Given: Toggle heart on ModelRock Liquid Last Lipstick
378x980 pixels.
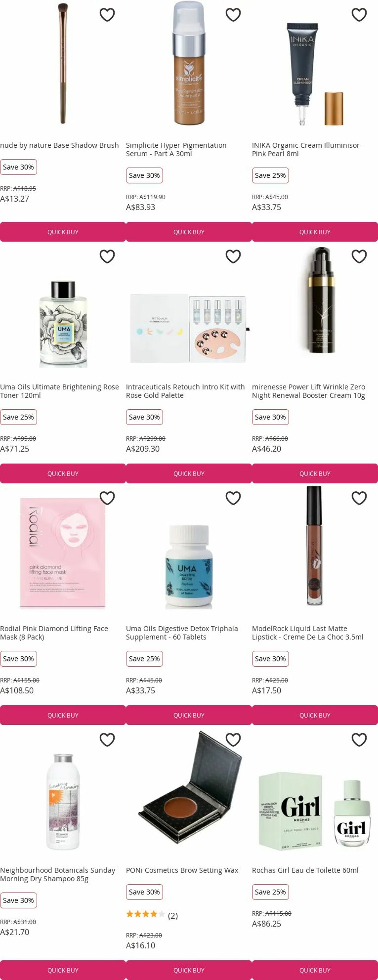Looking at the screenshot, I should (x=359, y=498).
